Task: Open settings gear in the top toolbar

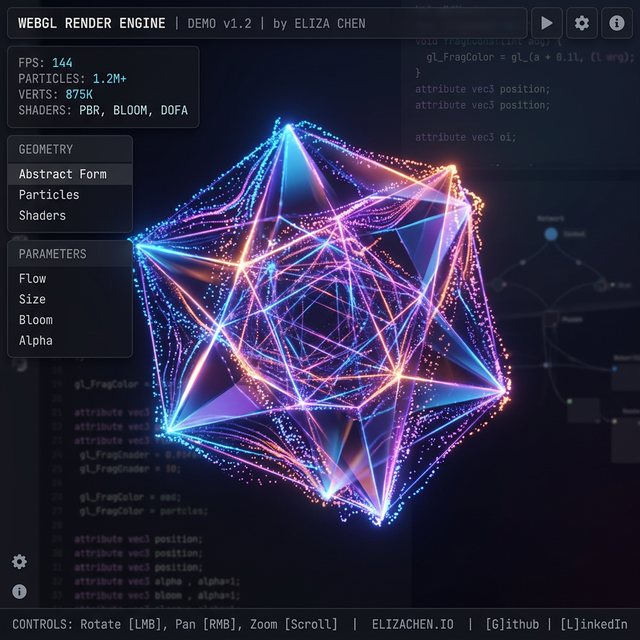Action: (x=581, y=23)
